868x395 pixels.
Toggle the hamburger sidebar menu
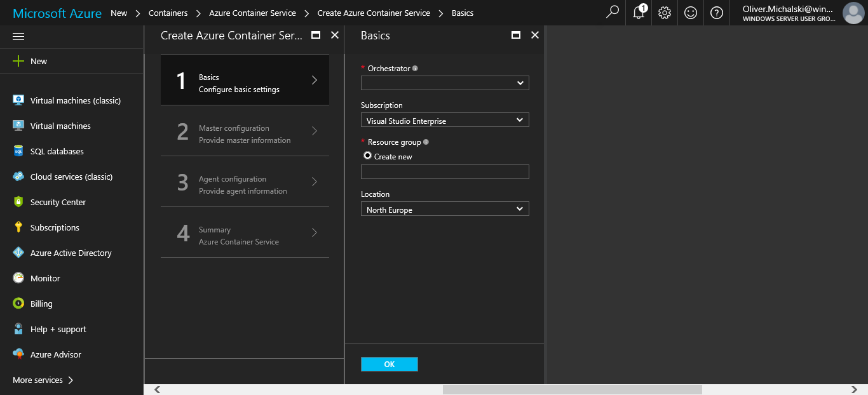pyautogui.click(x=18, y=37)
